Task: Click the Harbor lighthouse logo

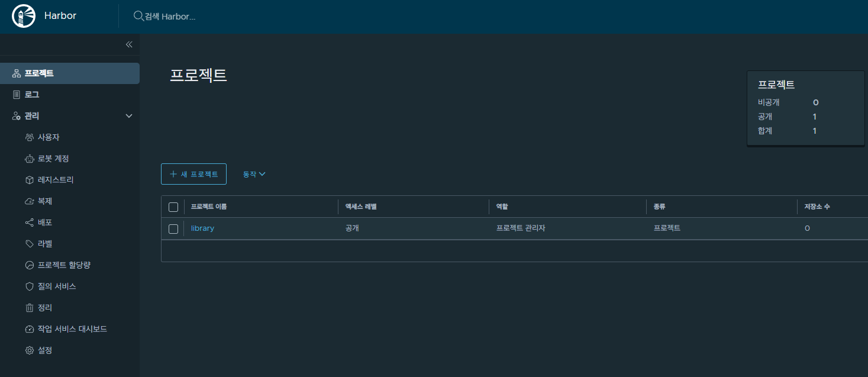Action: pyautogui.click(x=24, y=17)
